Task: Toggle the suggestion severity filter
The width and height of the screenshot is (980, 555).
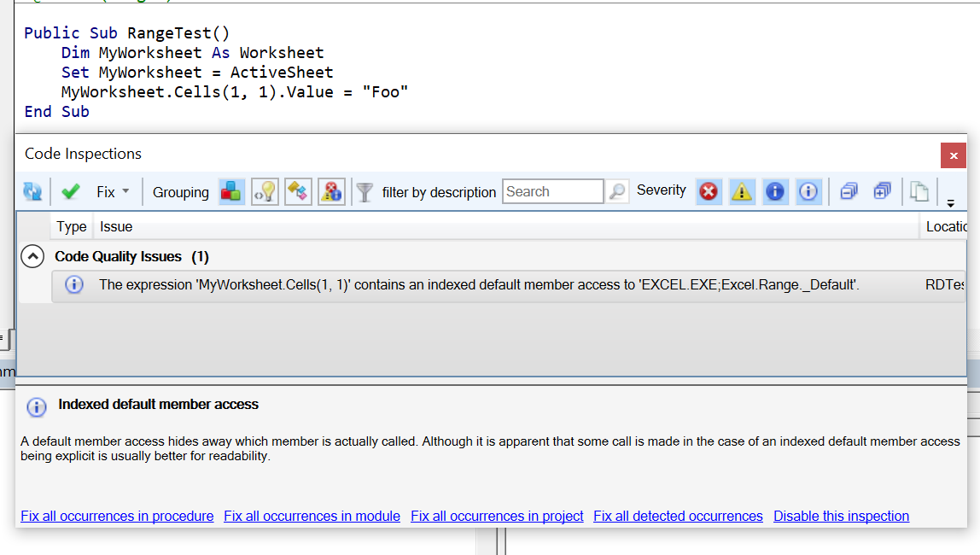Action: (x=775, y=191)
